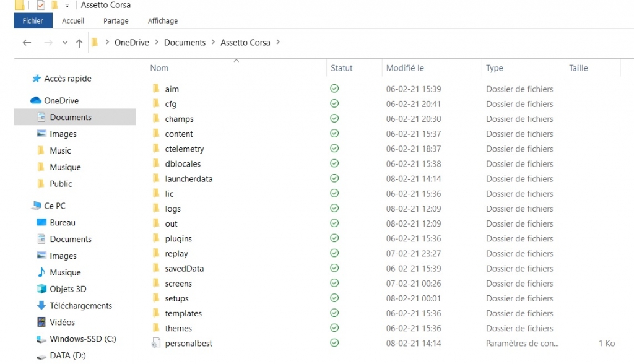
Task: Go forward with the right arrow
Action: [48, 43]
